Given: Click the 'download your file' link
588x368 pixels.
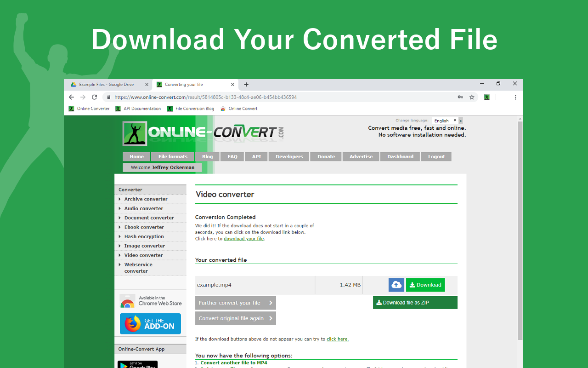Looking at the screenshot, I should tap(243, 239).
